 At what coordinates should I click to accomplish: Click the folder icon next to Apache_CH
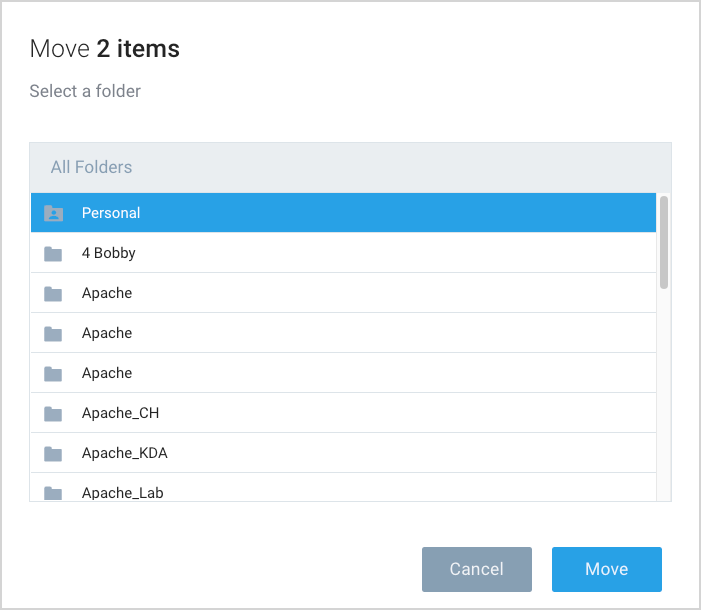tap(54, 414)
